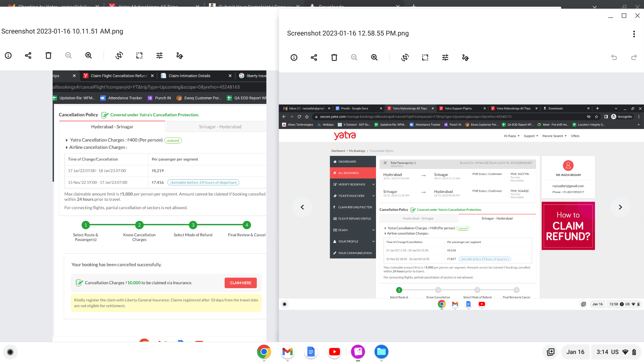The image size is (644, 362).
Task: Open Crop & rotate in right Gallery window
Action: 405,58
